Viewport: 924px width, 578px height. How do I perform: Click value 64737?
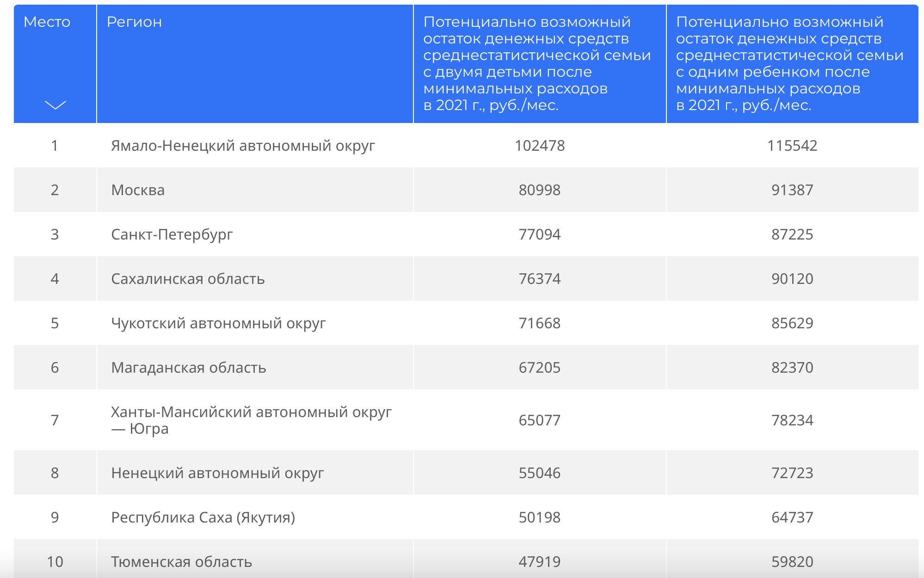pos(792,517)
